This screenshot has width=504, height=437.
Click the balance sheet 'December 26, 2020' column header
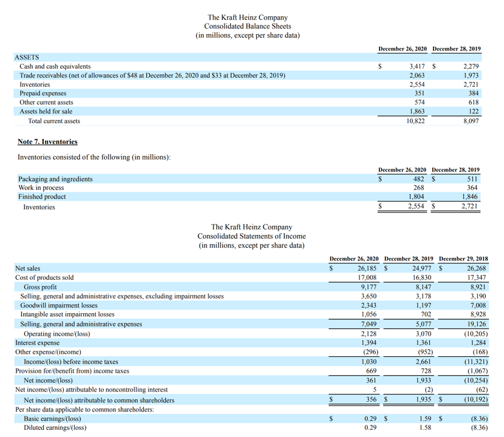(x=403, y=49)
